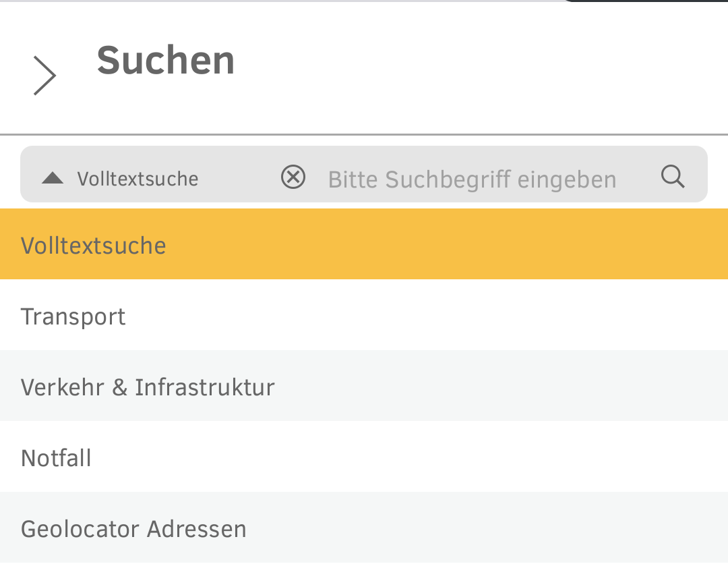
Task: Enable the Notfall search category
Action: pos(57,457)
